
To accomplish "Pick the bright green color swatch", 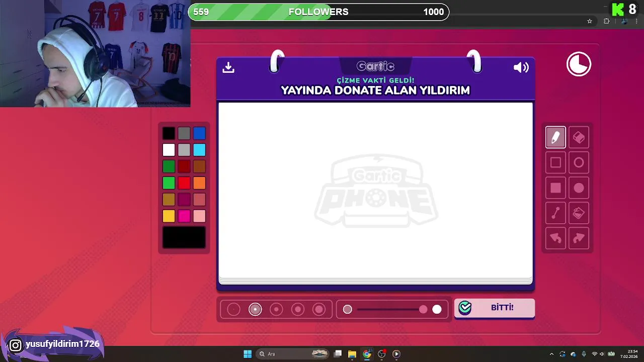I will pyautogui.click(x=169, y=183).
